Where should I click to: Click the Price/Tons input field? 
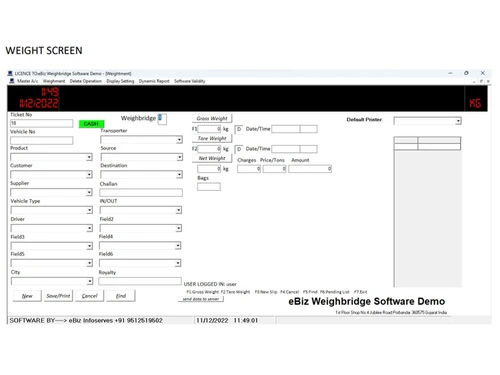[274, 169]
